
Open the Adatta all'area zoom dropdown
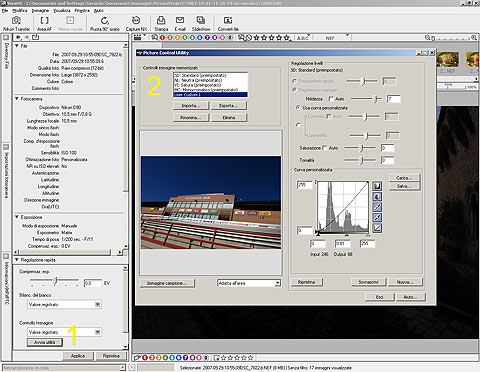click(x=249, y=283)
